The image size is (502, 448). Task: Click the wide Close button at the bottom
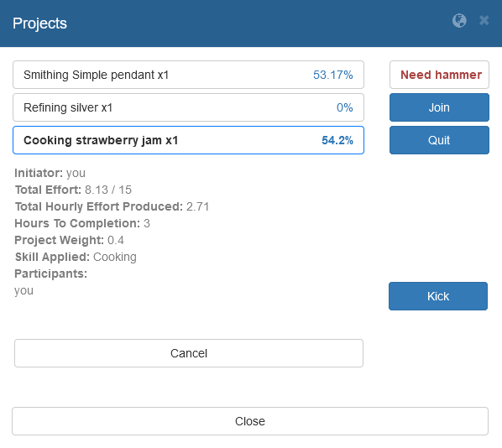(x=250, y=421)
